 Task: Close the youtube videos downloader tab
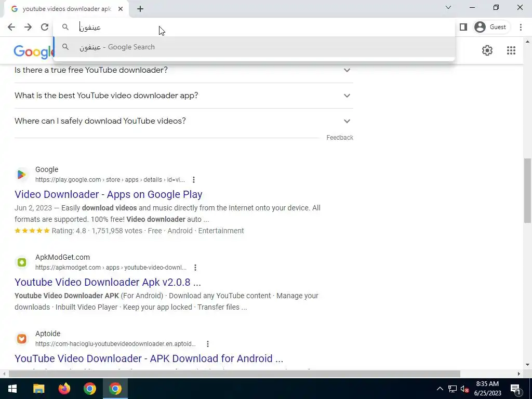click(121, 9)
